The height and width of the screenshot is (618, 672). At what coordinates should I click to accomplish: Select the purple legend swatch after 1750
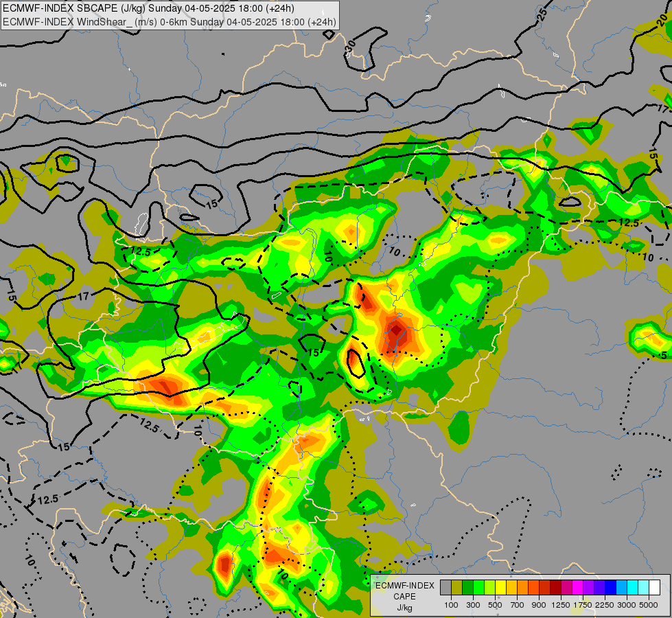588,588
